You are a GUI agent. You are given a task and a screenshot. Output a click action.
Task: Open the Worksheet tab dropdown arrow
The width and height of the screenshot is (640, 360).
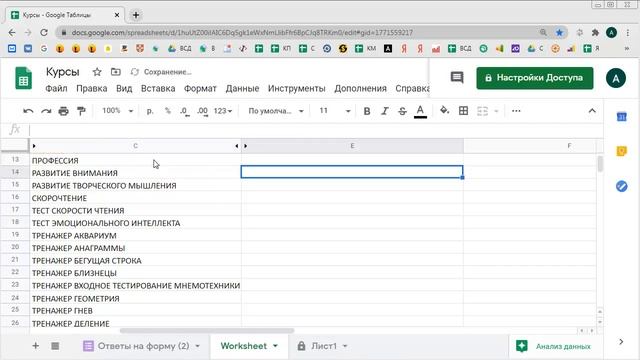[x=276, y=346]
